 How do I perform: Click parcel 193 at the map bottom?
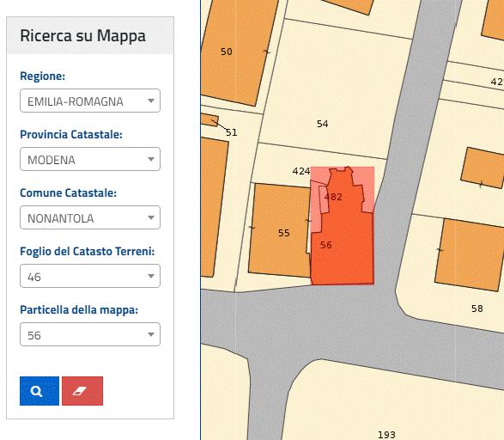[386, 435]
